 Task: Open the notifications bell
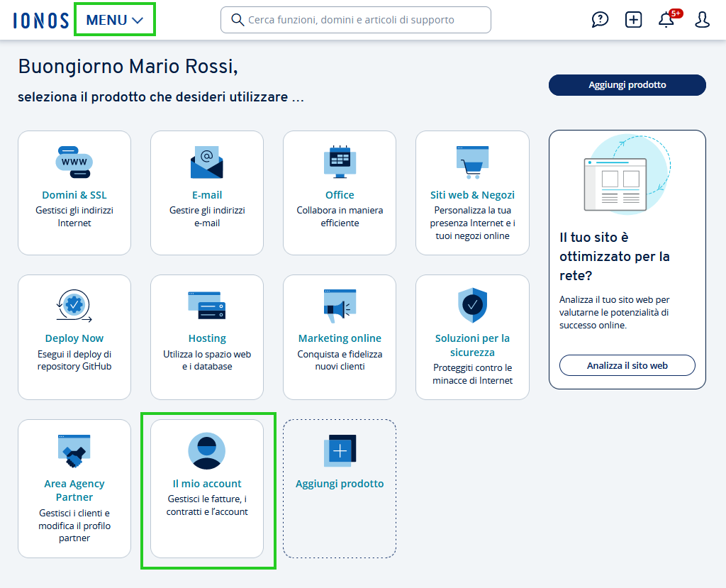(x=666, y=20)
